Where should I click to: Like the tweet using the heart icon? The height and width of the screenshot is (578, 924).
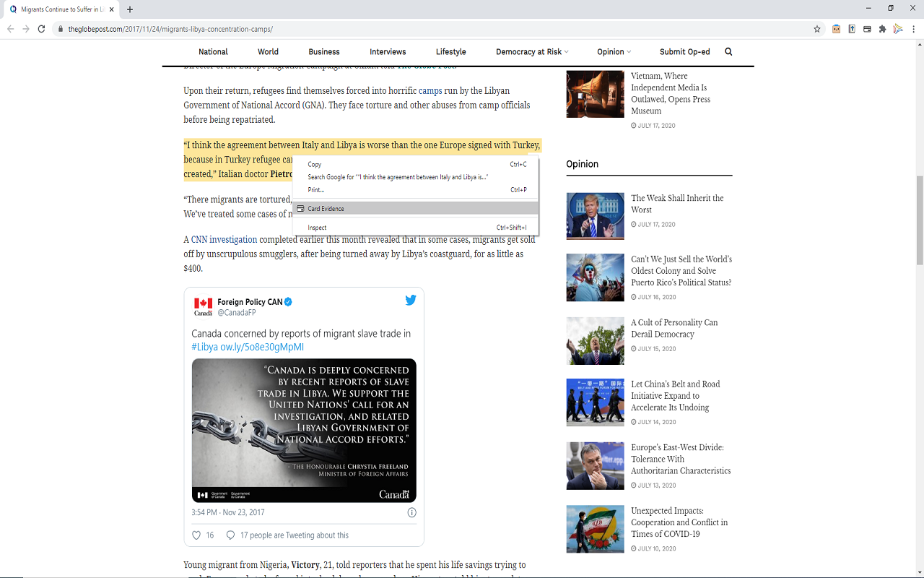196,535
